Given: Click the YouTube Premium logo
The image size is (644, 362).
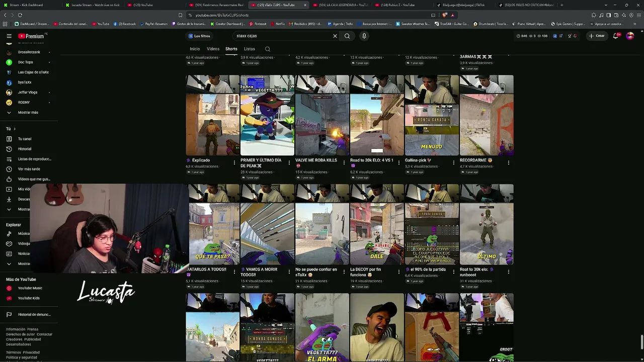Looking at the screenshot, I should (31, 36).
